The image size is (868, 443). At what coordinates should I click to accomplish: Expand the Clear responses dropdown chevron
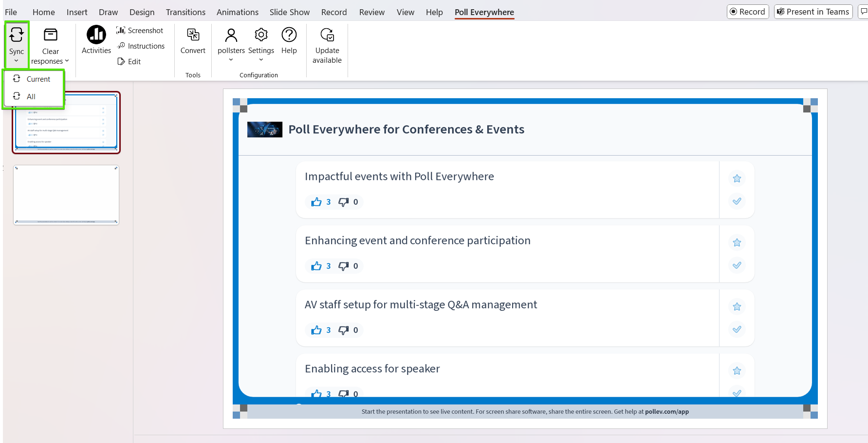pyautogui.click(x=67, y=61)
